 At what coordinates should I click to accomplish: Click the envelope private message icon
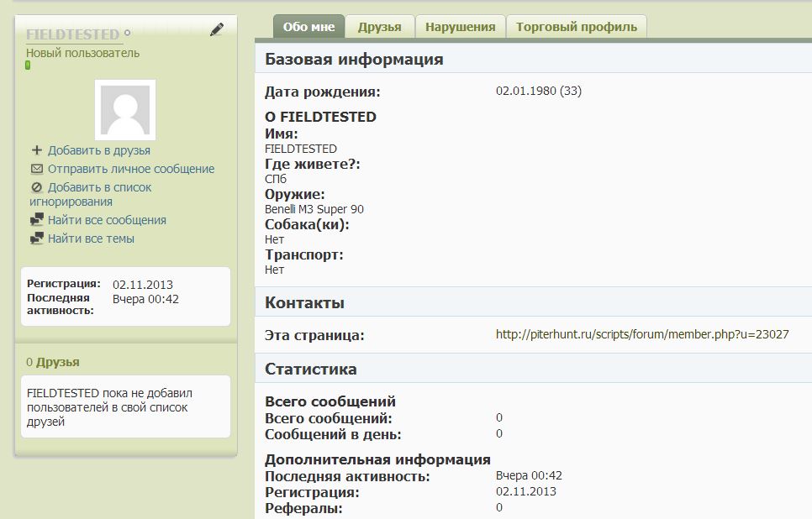coord(36,169)
